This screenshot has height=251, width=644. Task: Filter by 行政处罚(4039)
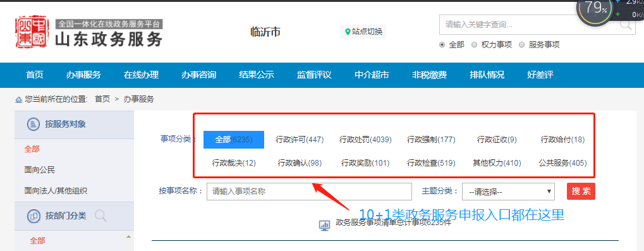[365, 140]
